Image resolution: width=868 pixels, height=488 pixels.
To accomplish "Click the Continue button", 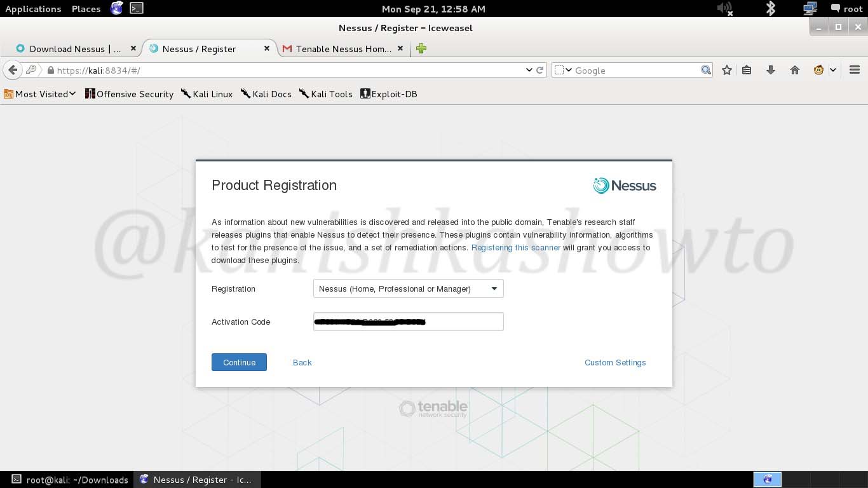I will pos(239,362).
